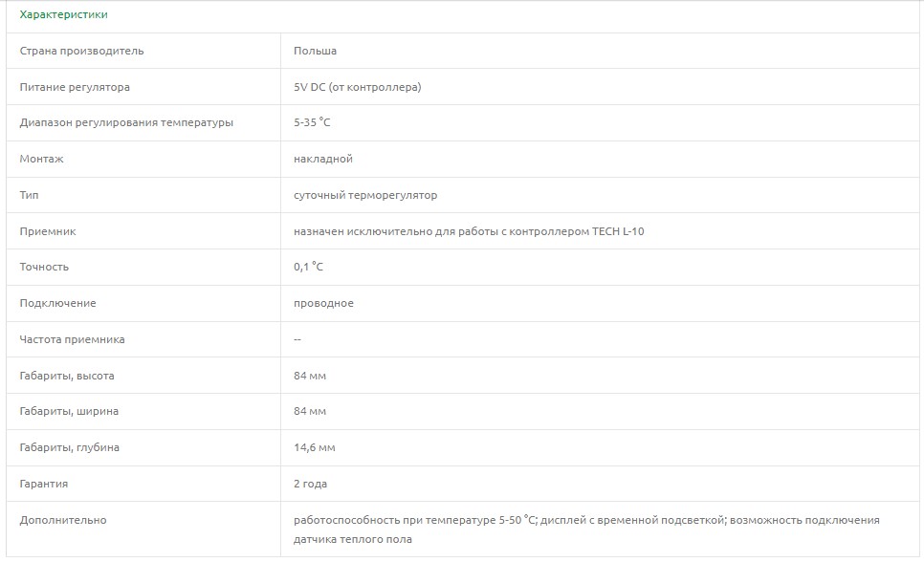Select the TECH L-10 controller description text

click(469, 231)
